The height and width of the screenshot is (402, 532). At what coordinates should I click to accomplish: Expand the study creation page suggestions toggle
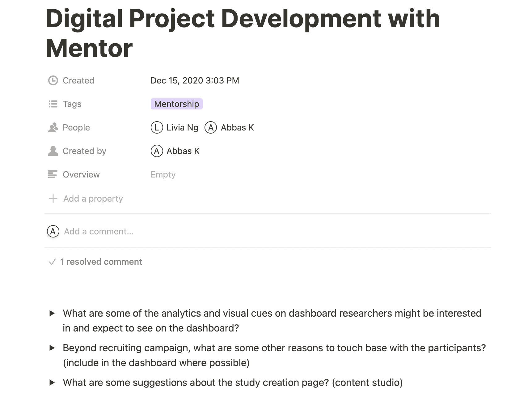(52, 383)
